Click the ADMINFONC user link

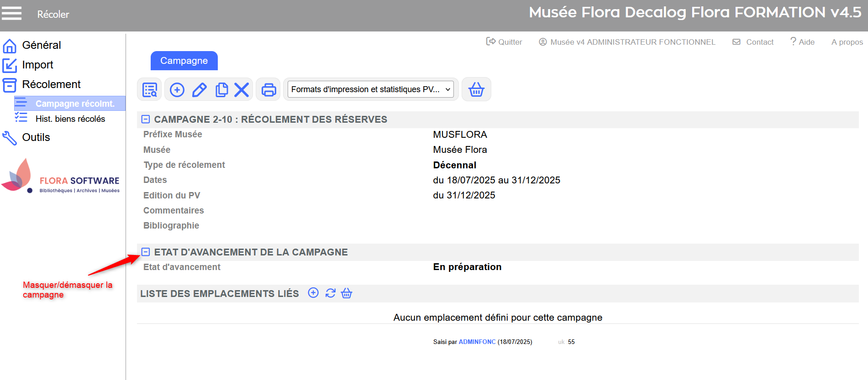[477, 342]
